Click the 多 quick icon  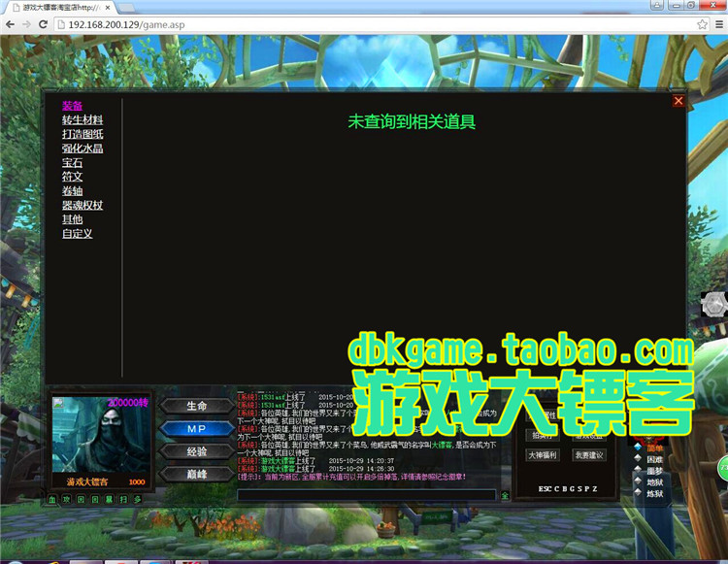pyautogui.click(x=138, y=500)
